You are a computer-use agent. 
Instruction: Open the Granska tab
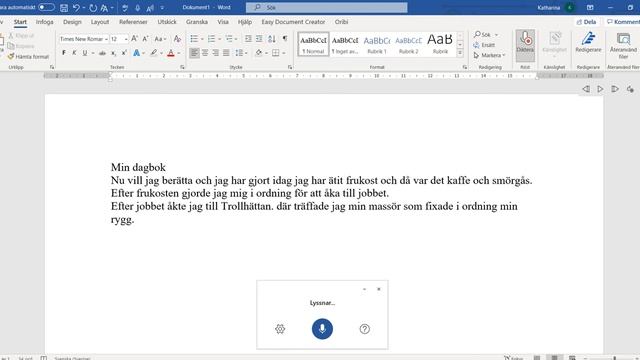(197, 22)
